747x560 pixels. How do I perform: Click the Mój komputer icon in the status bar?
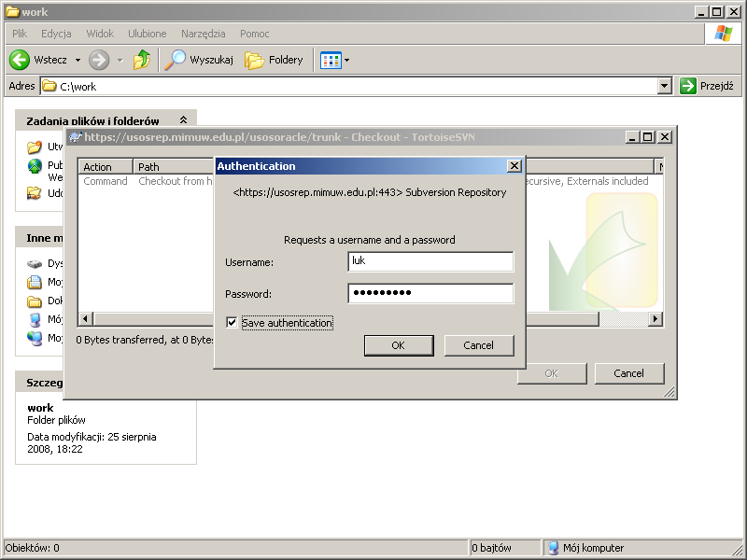[x=553, y=548]
